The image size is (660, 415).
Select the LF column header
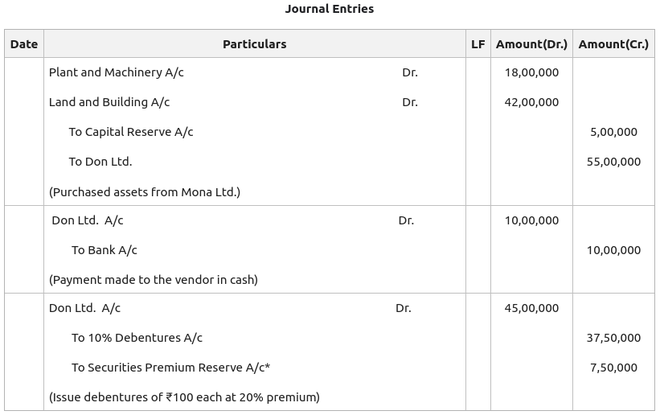[478, 44]
